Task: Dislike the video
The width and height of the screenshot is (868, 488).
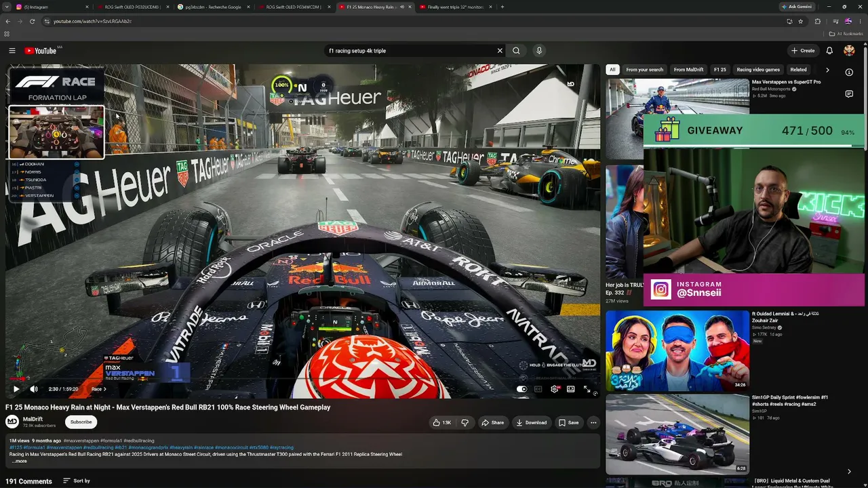Action: pyautogui.click(x=465, y=422)
